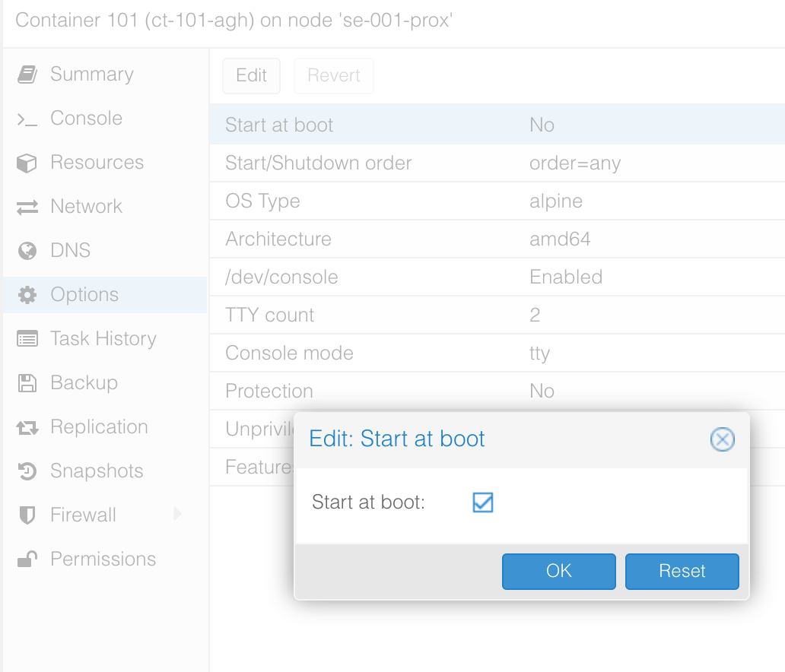The width and height of the screenshot is (785, 672).
Task: Open Replication via its retweet icon
Action: (27, 427)
